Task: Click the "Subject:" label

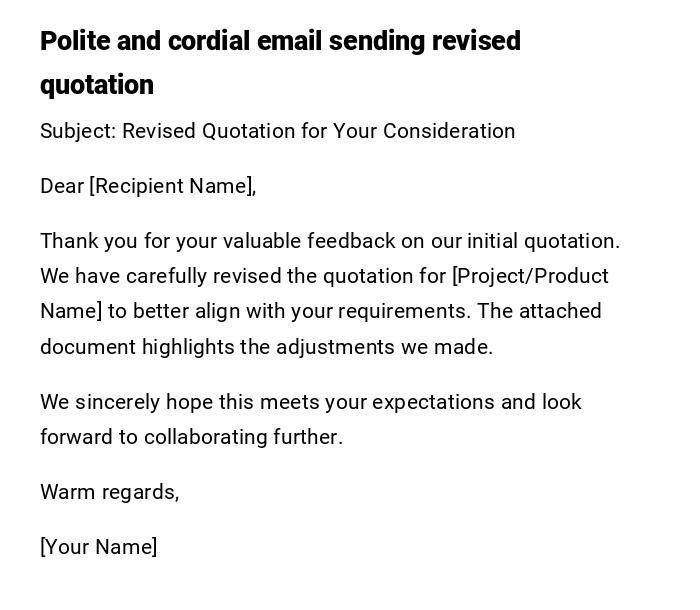Action: (x=77, y=131)
